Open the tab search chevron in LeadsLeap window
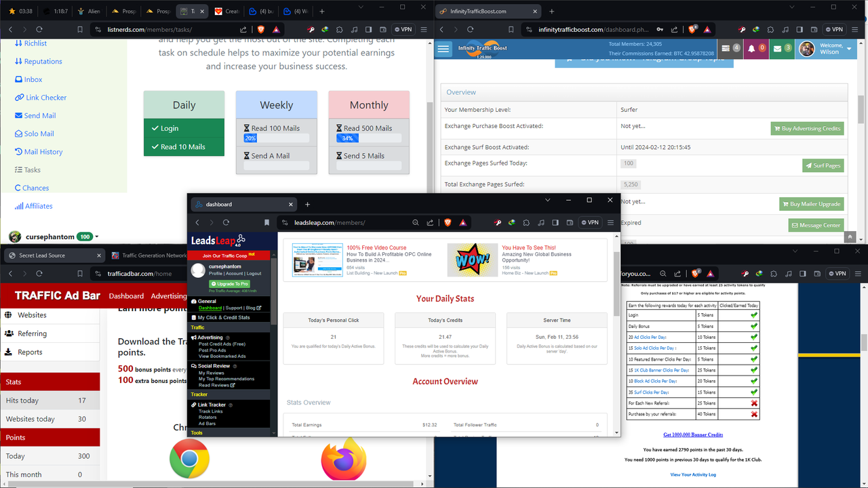This screenshot has width=868, height=488. click(547, 201)
